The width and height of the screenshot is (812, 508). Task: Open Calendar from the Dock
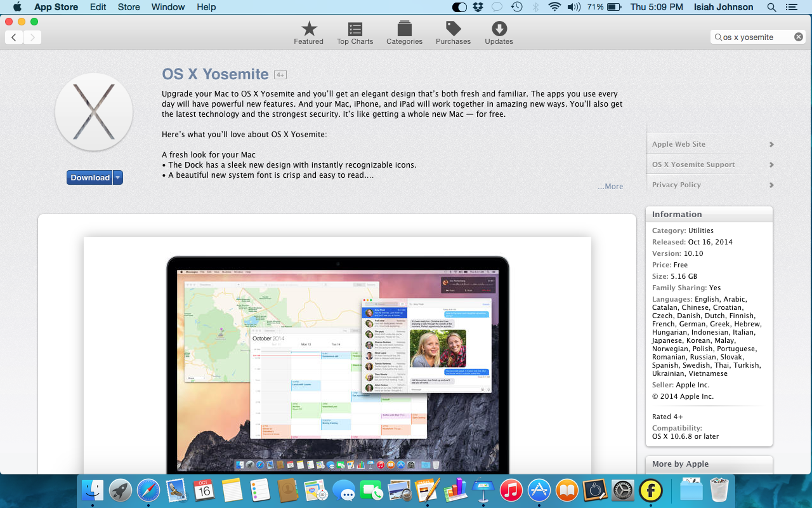point(204,490)
